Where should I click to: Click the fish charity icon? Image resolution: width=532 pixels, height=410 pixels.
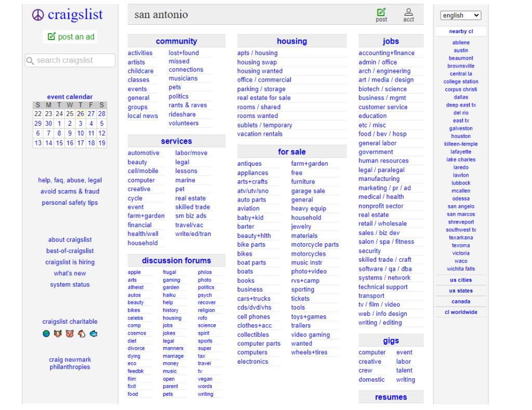94,334
